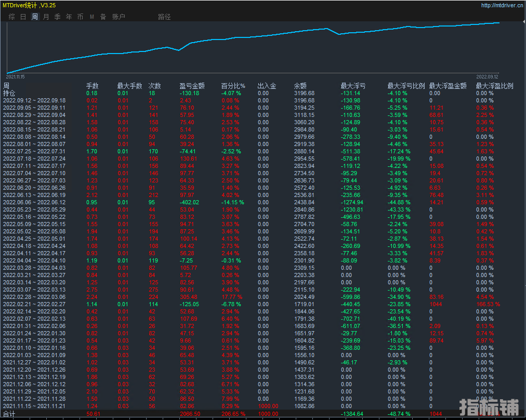Select week row 2022.01.03 ~ 2022.01.09
The image size is (526, 420).
[34, 355]
